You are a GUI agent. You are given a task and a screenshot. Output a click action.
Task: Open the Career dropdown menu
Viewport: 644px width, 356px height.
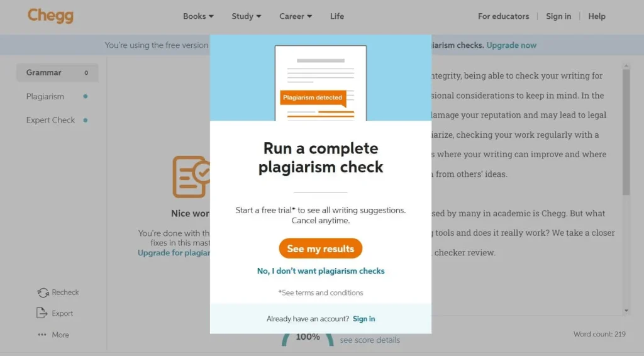pos(296,16)
